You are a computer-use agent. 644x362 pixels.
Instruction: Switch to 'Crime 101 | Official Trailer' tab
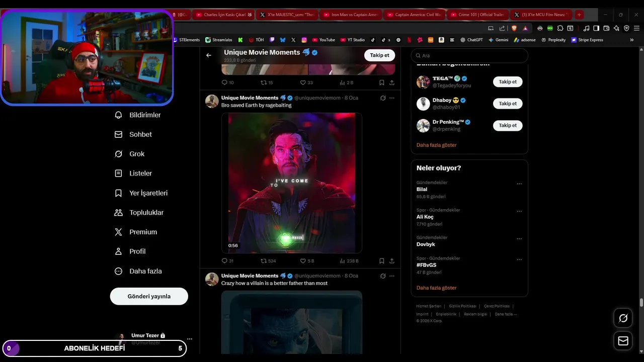click(477, 15)
